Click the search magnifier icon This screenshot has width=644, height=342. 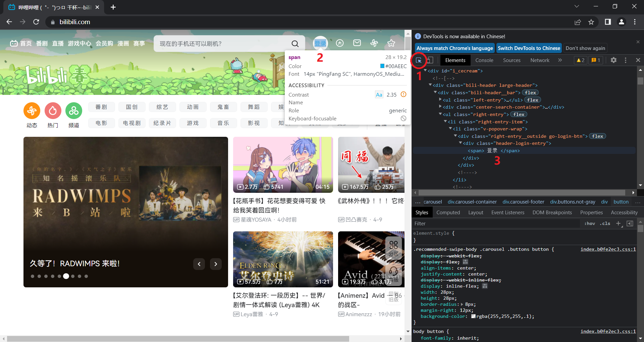pos(295,44)
